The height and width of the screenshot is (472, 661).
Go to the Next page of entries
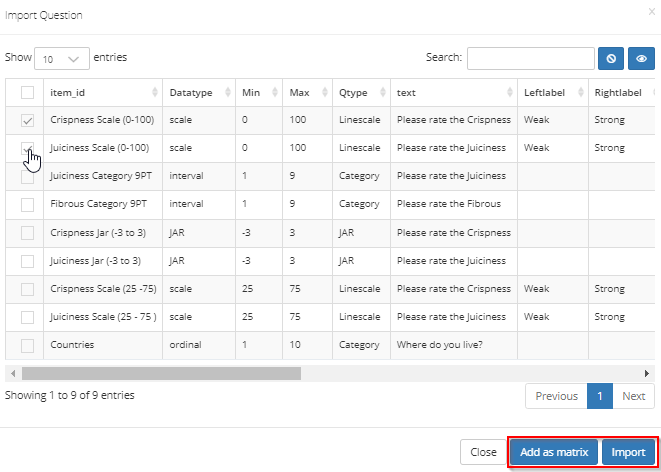tap(633, 396)
